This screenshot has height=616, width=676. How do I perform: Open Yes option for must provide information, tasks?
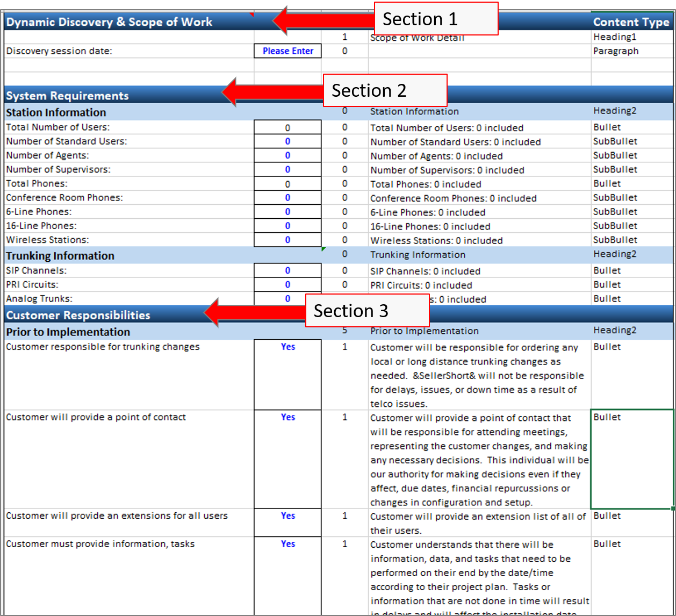pos(287,544)
